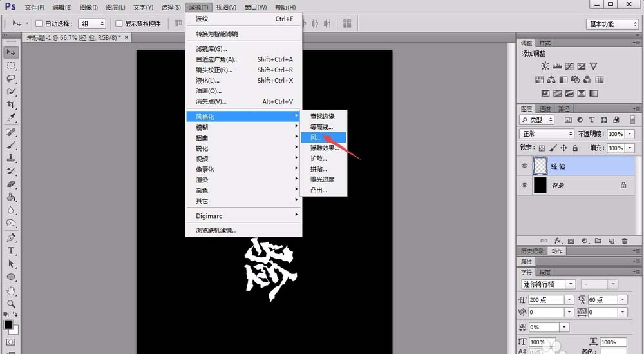Select the Paint Bucket tool

[x=11, y=197]
